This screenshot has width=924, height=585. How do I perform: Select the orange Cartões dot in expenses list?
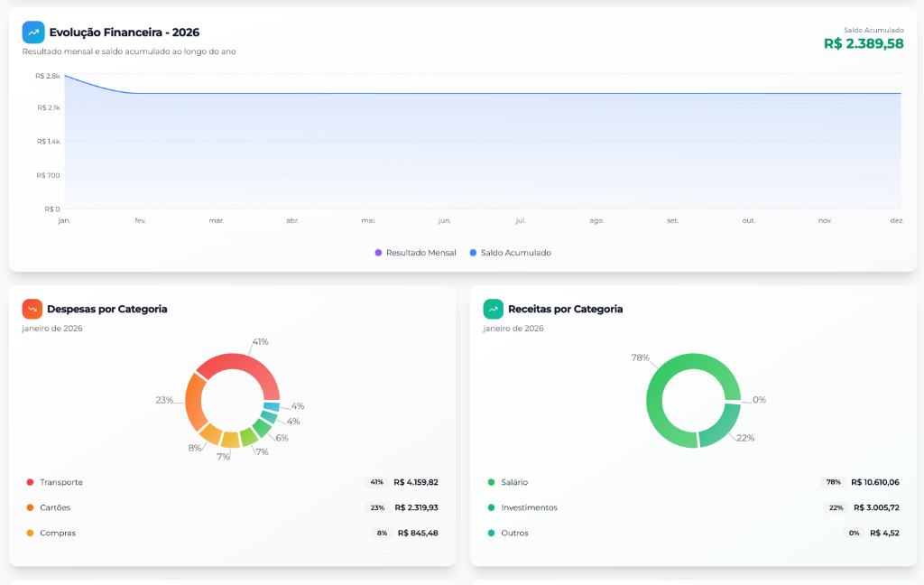pyautogui.click(x=30, y=507)
